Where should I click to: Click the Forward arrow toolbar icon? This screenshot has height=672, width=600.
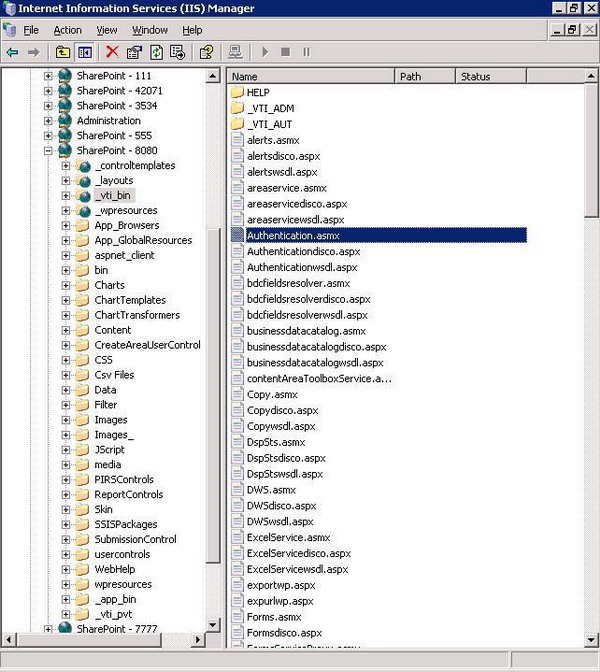coord(33,52)
